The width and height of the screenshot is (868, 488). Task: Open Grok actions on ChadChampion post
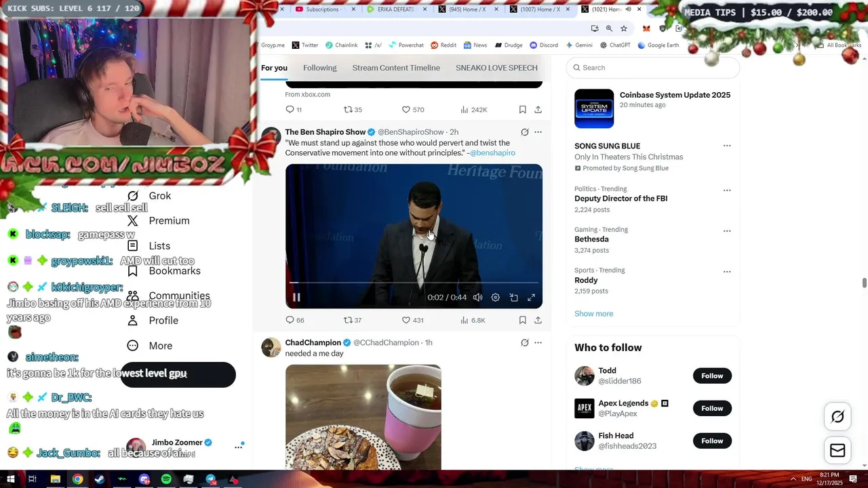(x=524, y=343)
